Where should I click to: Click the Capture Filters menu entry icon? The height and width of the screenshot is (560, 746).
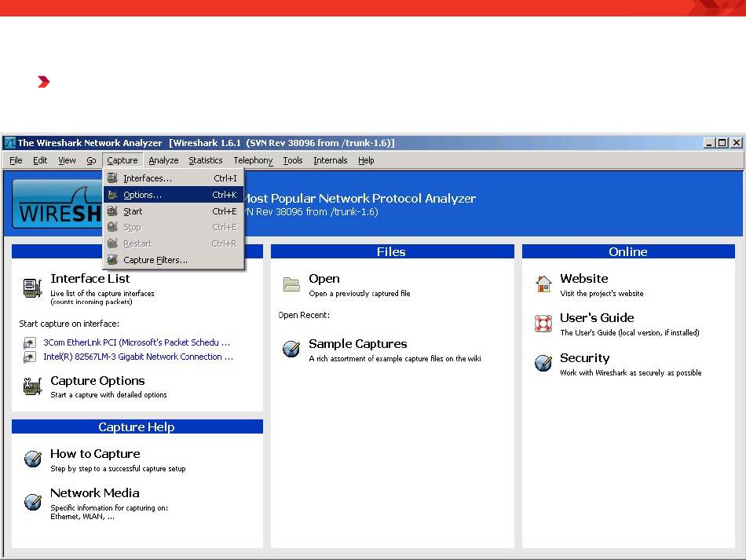[112, 260]
